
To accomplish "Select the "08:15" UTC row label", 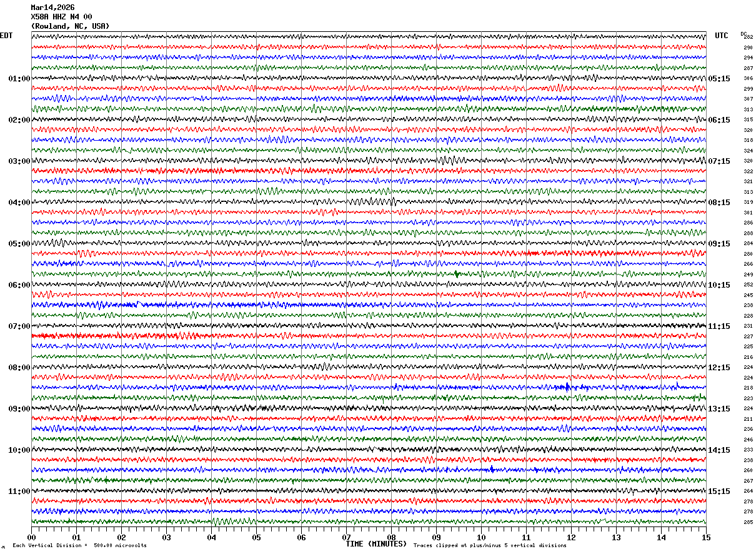I will coord(719,203).
